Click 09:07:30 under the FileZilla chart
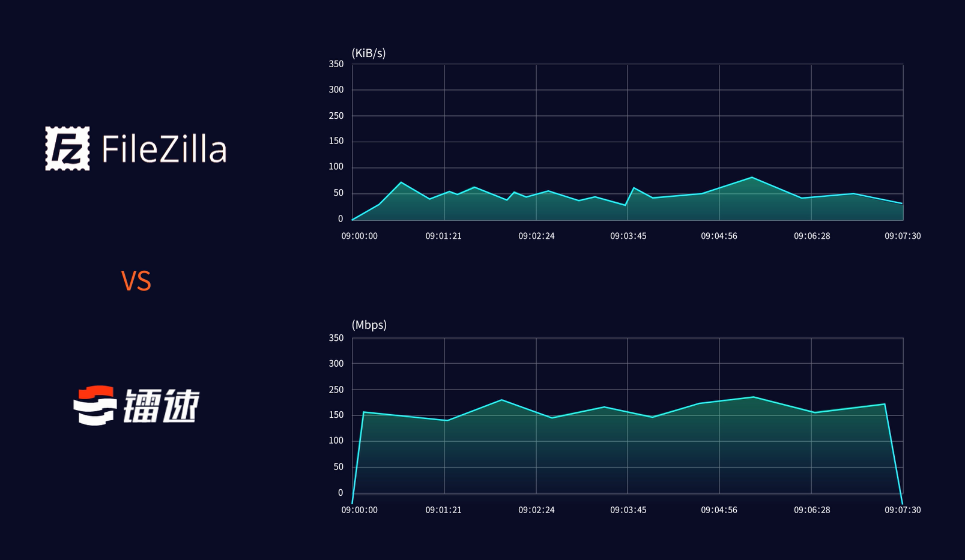 tap(903, 236)
